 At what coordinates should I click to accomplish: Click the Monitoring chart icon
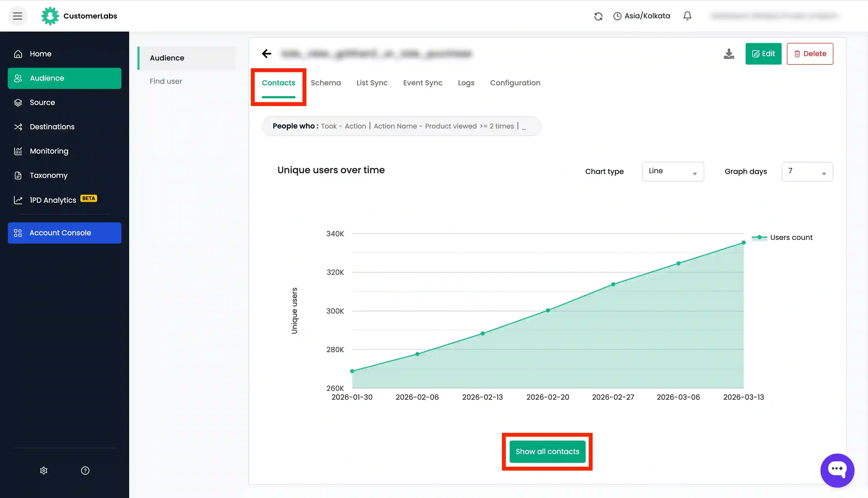click(x=18, y=151)
